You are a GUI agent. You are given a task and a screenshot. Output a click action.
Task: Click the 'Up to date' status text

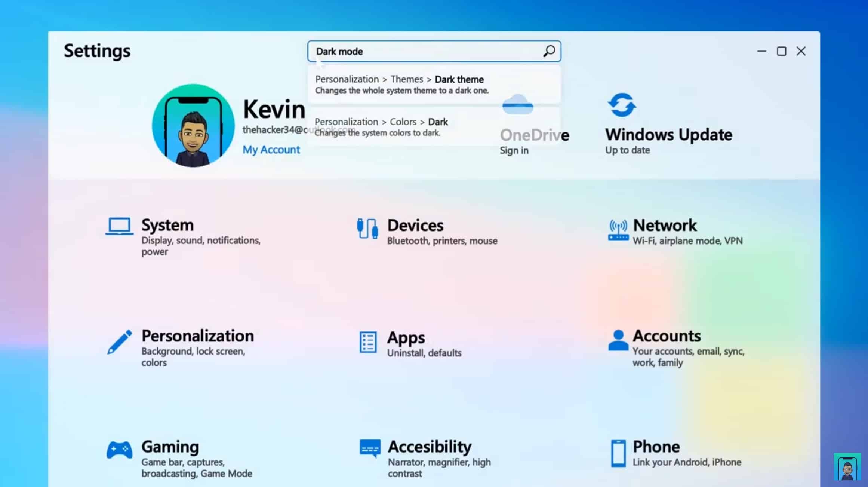[x=628, y=150]
